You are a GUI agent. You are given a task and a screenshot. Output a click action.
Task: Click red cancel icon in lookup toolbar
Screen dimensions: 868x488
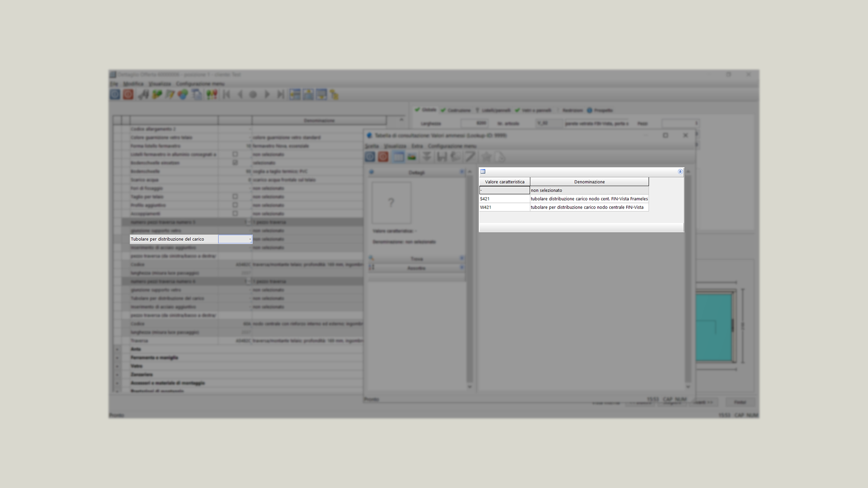(383, 157)
